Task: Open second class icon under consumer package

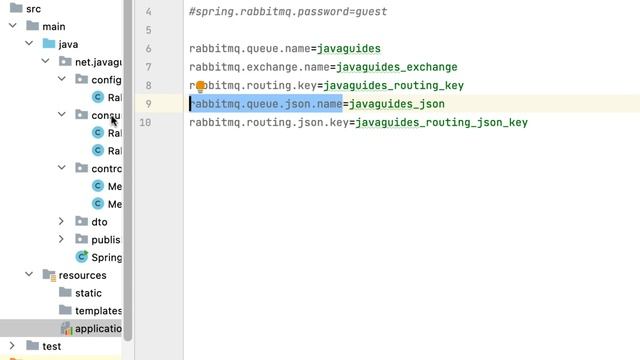Action: coord(98,150)
